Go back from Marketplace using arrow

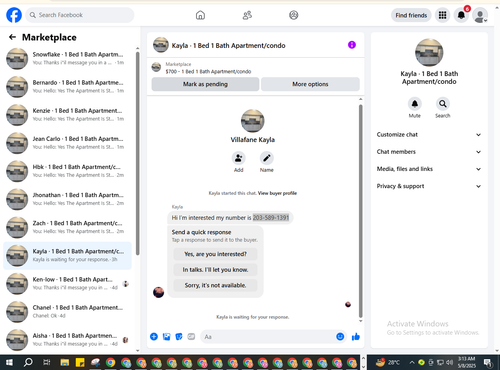pyautogui.click(x=12, y=37)
